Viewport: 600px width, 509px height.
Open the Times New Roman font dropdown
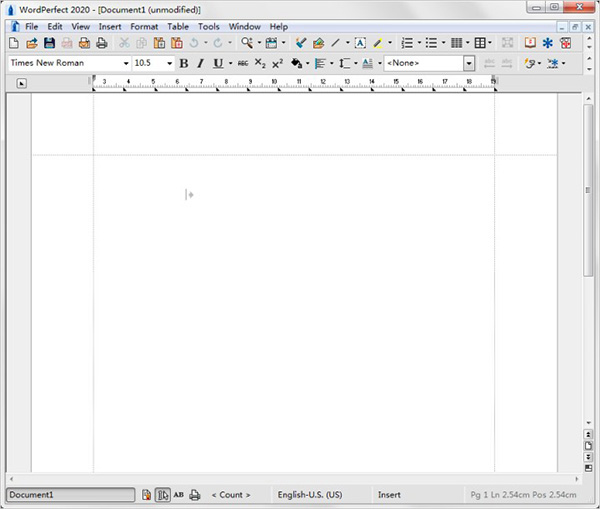(126, 63)
